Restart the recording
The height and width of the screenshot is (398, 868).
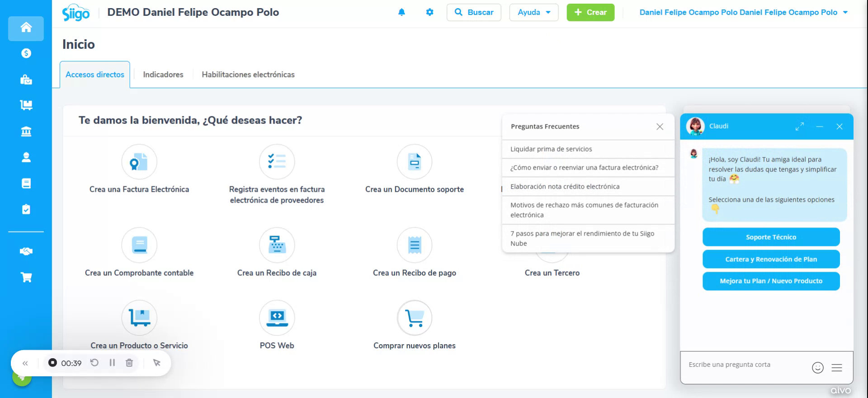[94, 363]
